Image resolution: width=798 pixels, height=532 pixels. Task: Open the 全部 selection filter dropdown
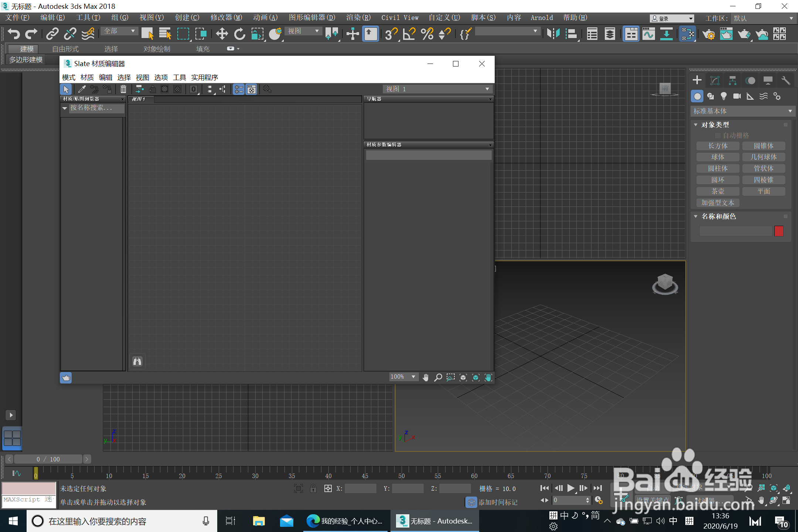119,31
